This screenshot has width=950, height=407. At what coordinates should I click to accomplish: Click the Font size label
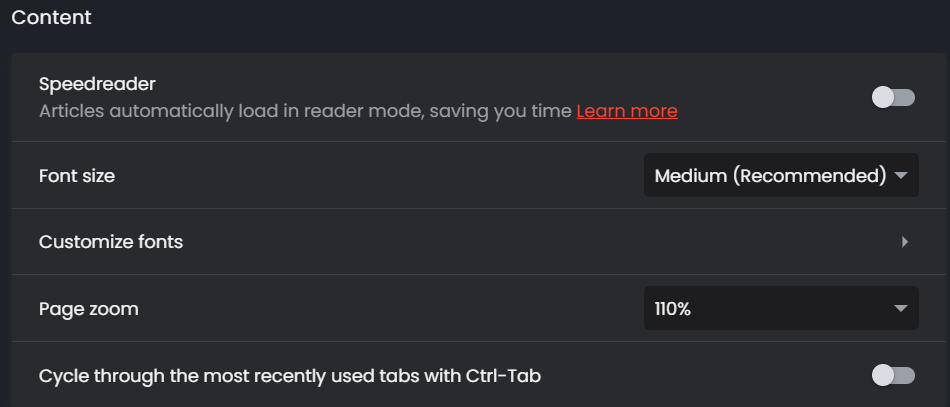(77, 176)
